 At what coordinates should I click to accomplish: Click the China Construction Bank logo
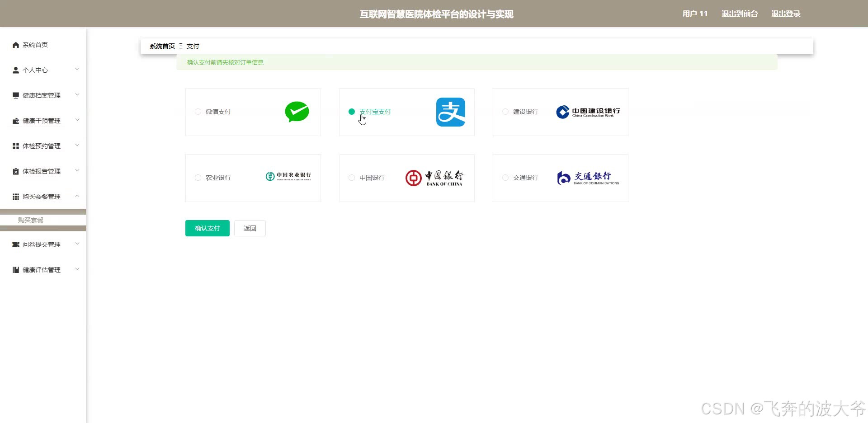(x=588, y=112)
